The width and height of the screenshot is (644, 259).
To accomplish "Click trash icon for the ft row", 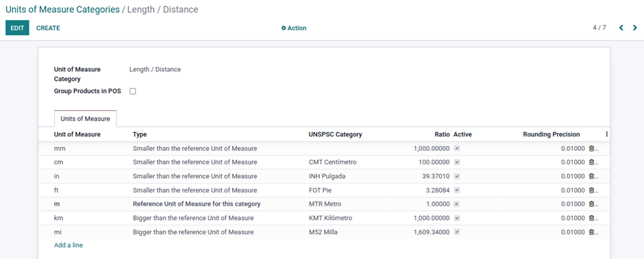I will tap(591, 190).
